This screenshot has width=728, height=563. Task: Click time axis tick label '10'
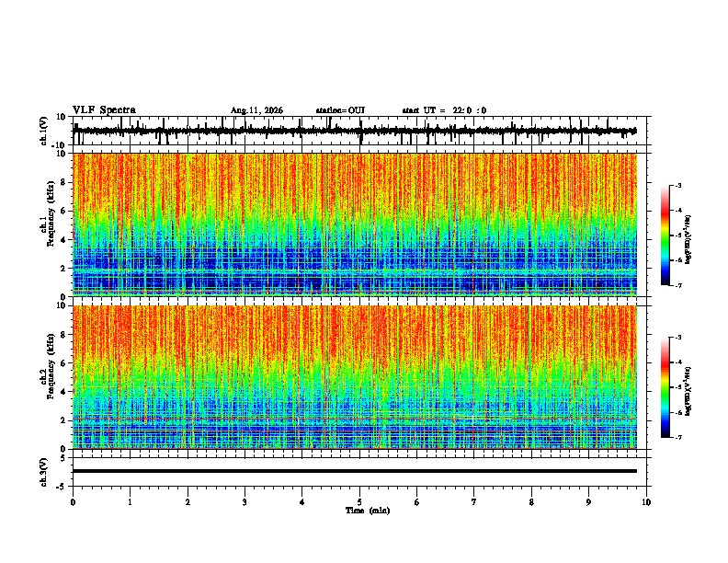[x=646, y=502]
